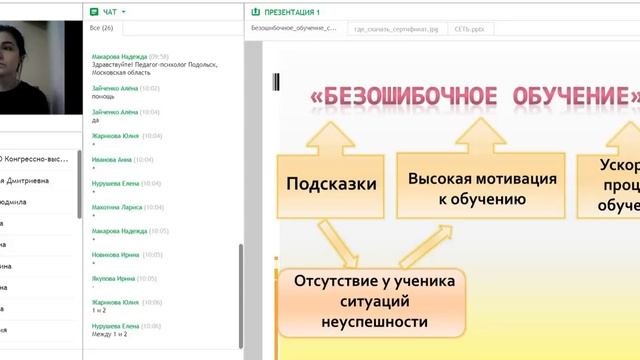640x360 pixels.
Task: Click the presentation icon beside ПРЕЗЕНТАЦИЯ 1
Action: 256,12
